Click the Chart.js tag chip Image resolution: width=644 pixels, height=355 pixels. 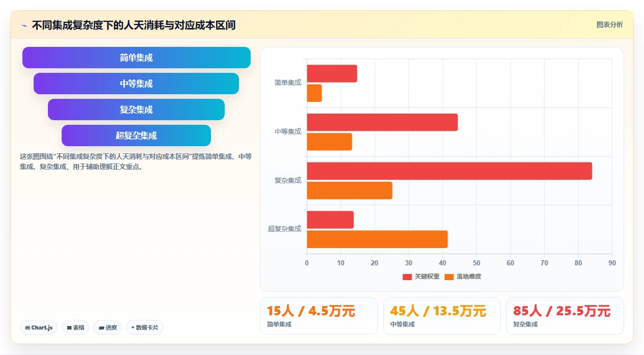point(39,327)
